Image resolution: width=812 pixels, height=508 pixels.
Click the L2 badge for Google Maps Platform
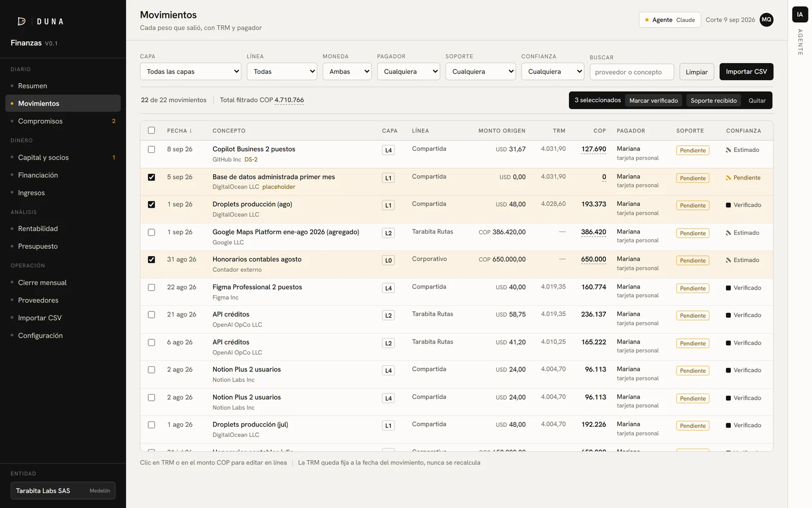pos(388,233)
